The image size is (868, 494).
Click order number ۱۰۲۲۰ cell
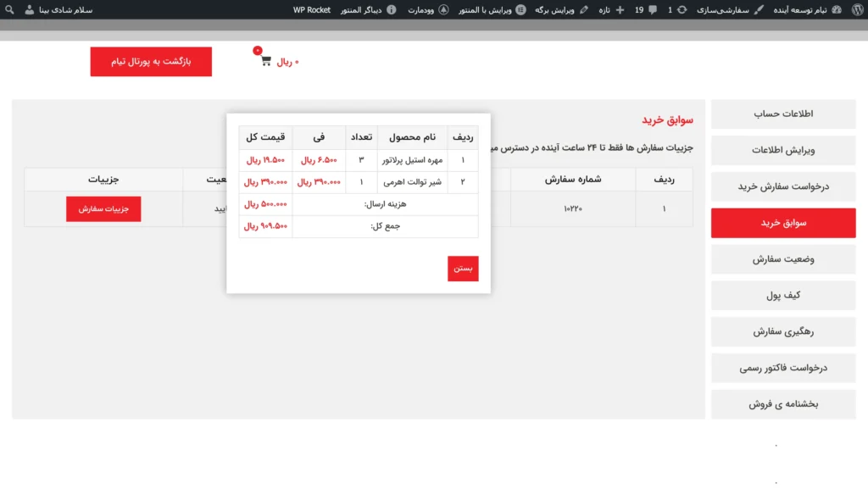click(x=573, y=208)
